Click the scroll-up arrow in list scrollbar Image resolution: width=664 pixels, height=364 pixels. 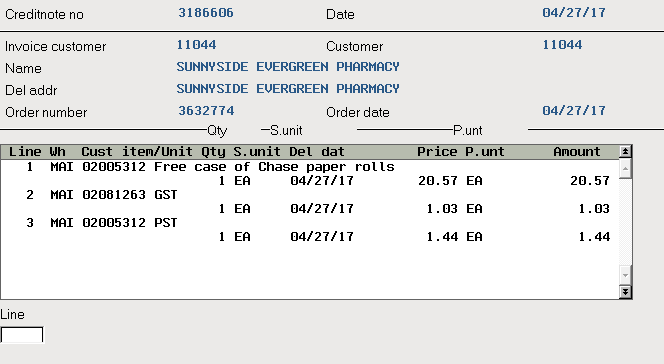(625, 169)
